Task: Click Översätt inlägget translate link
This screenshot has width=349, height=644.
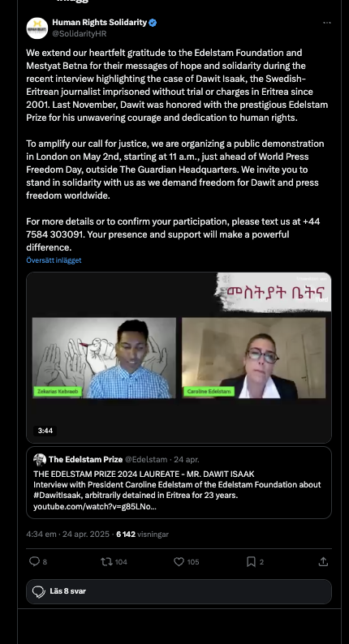Action: coord(54,260)
